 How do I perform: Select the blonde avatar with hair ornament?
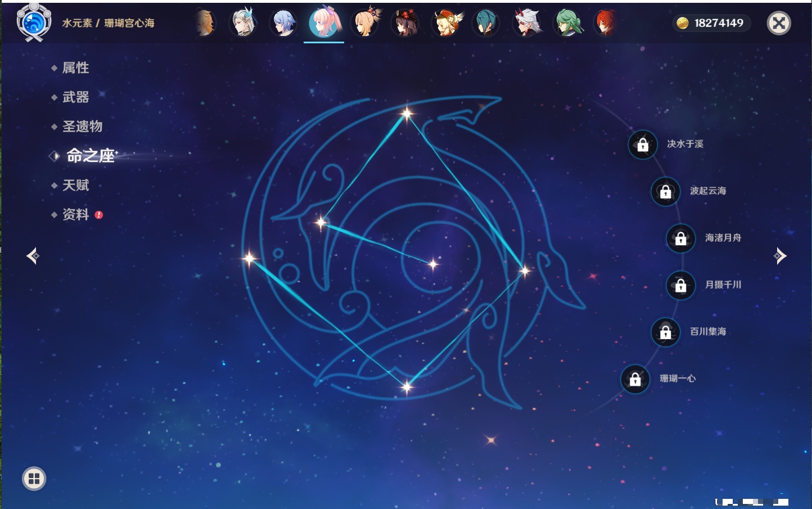tap(366, 23)
